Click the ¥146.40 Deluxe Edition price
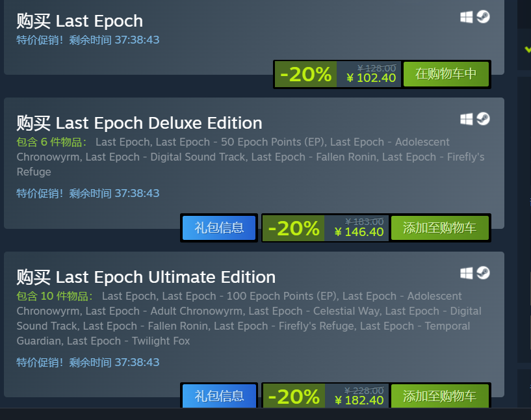Viewport: 531px width, 420px height. tap(359, 232)
